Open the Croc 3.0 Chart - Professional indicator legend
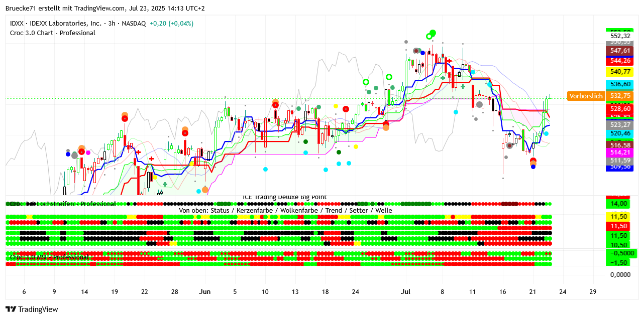 pos(53,33)
